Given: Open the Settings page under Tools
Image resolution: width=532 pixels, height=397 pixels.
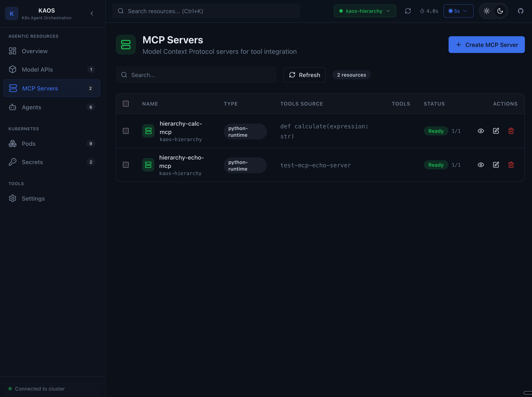Looking at the screenshot, I should (x=33, y=198).
